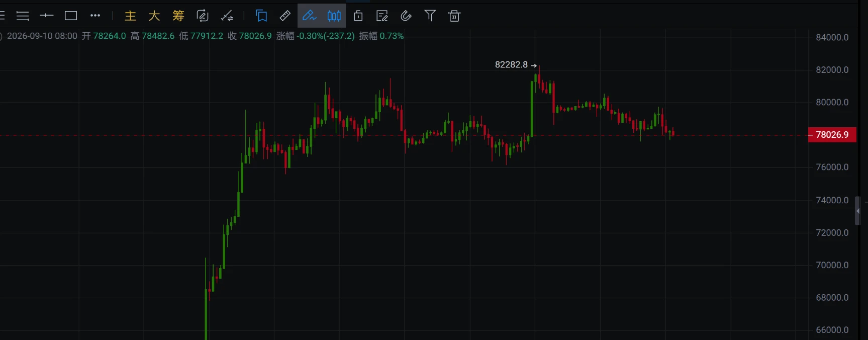Click the 68000.0 price axis label
The height and width of the screenshot is (340, 868).
832,297
